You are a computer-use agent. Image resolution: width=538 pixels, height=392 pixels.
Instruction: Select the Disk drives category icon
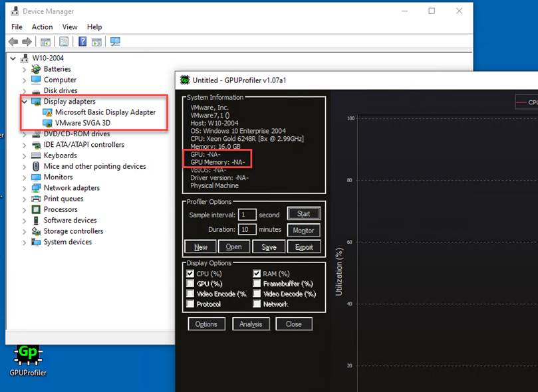click(36, 91)
